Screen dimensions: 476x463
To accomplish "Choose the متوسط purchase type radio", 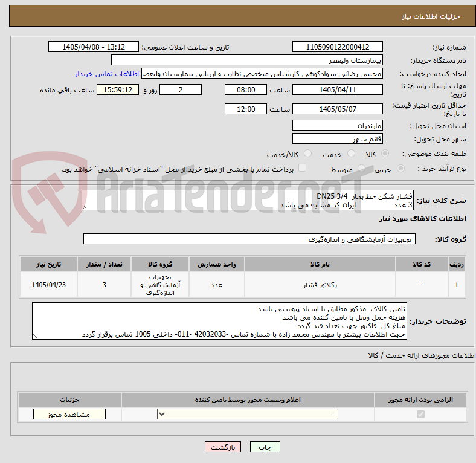I will (361, 168).
